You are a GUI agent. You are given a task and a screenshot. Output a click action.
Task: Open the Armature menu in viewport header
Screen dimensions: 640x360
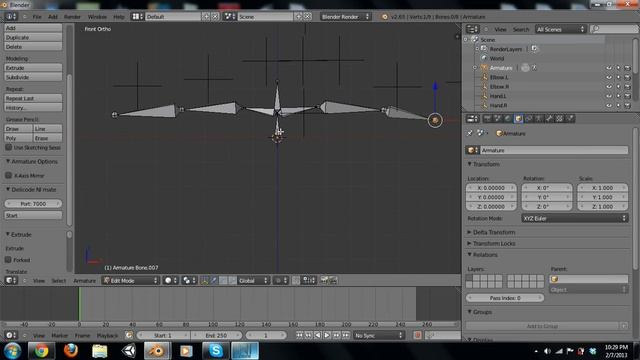point(84,280)
